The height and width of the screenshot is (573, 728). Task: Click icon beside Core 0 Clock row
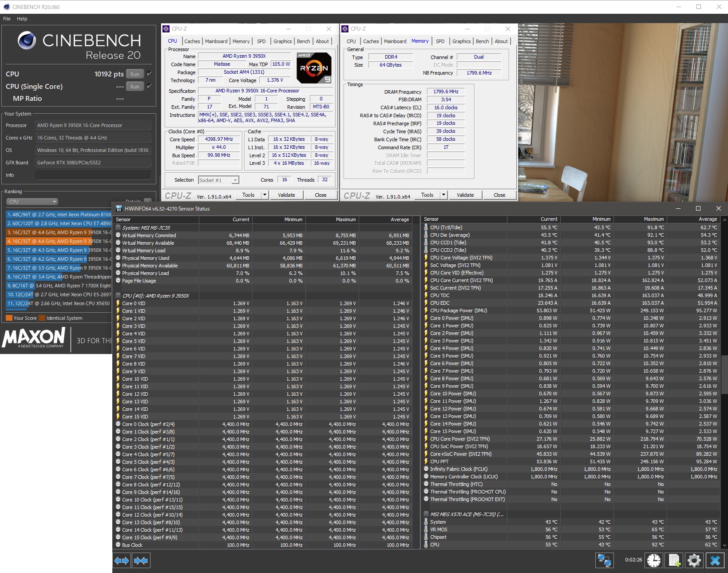click(x=118, y=424)
